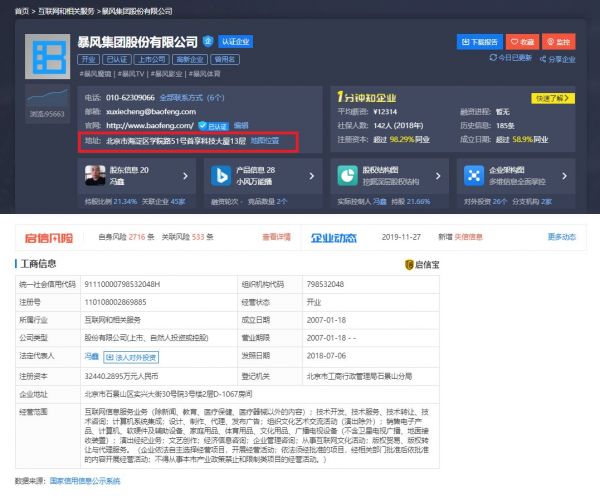Click the 股东信息 shareholder photo
Image resolution: width=600 pixels, height=496 pixels.
[x=93, y=175]
